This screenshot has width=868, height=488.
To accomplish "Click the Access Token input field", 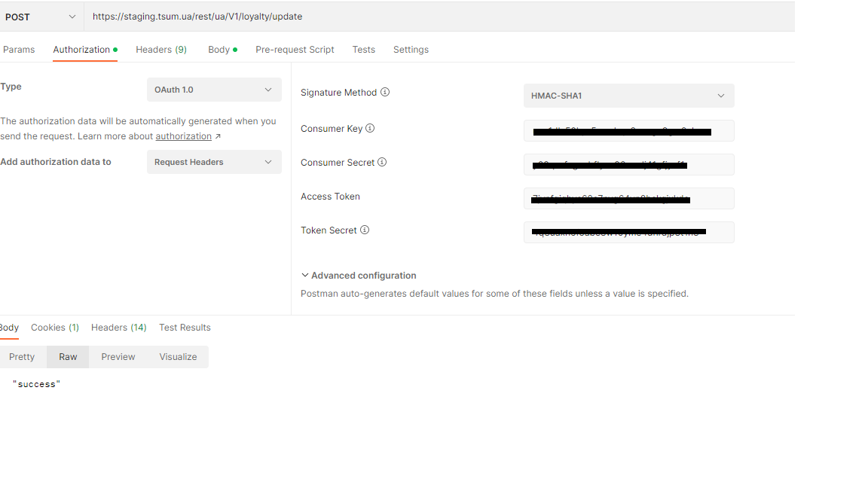I will point(629,199).
